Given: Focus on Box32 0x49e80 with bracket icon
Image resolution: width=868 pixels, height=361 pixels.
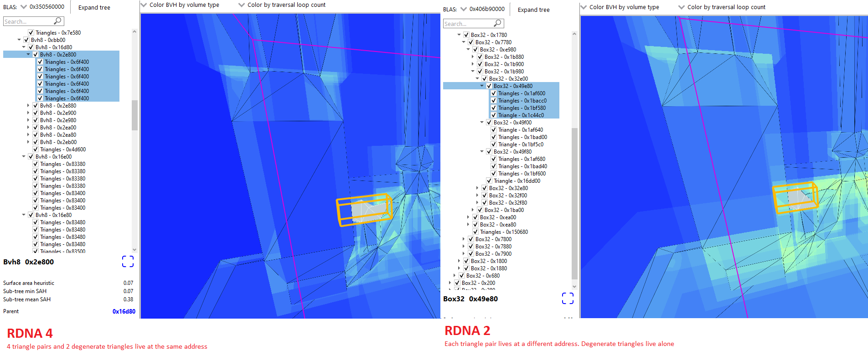Looking at the screenshot, I should coord(568,298).
